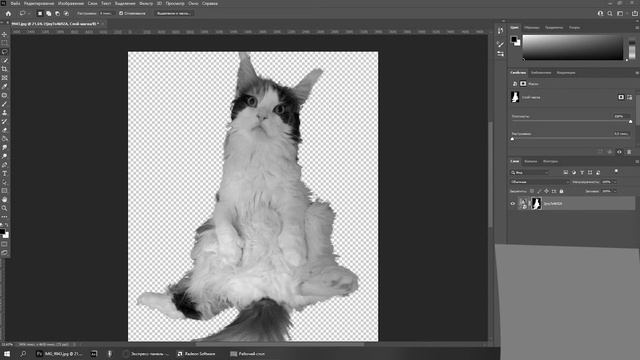
Task: Open the Layers panel flyout menu
Action: 637,162
